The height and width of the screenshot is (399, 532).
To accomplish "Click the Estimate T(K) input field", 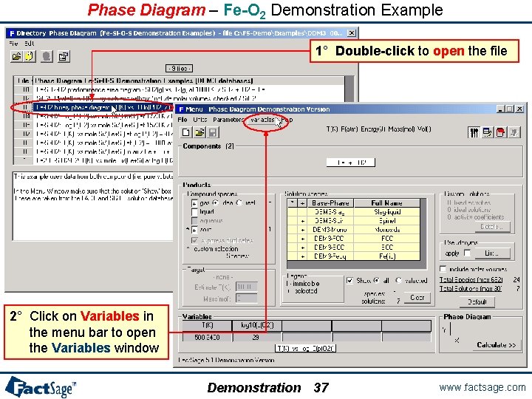I will pos(246,287).
